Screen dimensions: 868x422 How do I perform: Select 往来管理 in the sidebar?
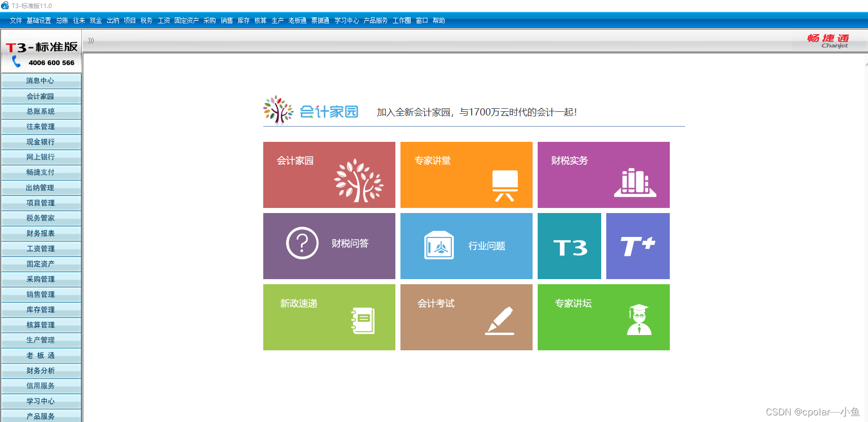[x=41, y=127]
